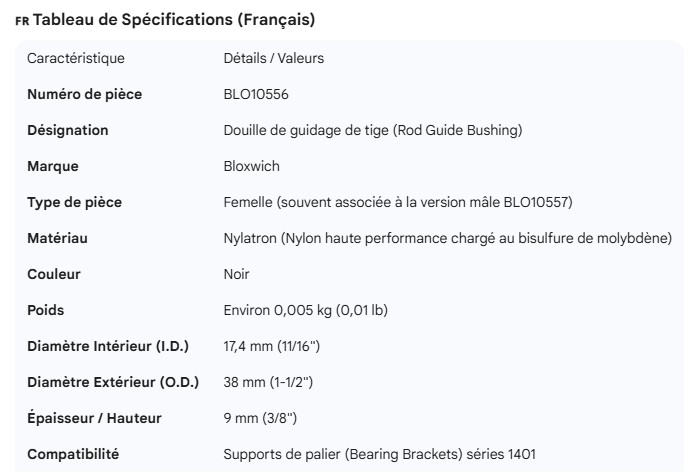This screenshot has width=698, height=476.
Task: Select the 9 mm (3/8") thickness value
Action: tap(260, 418)
